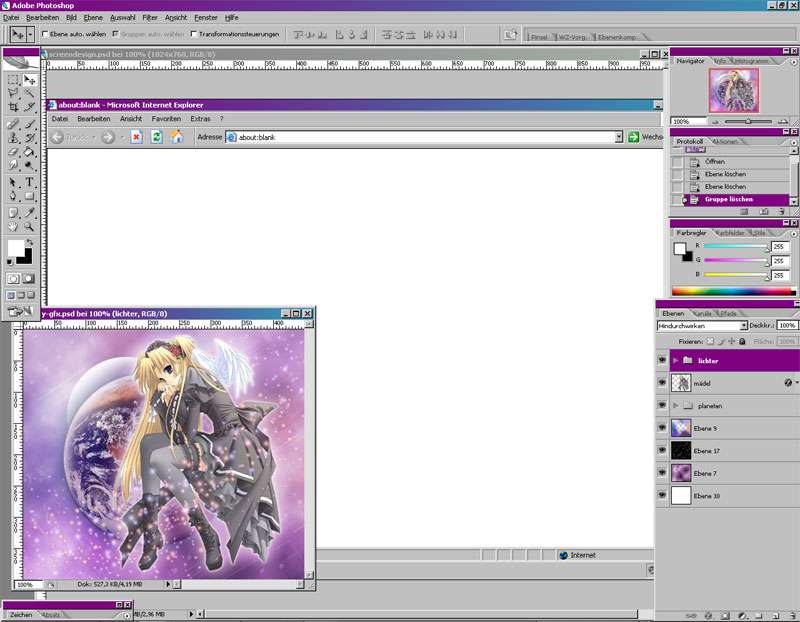Switch to the Aktionen tab
Screen dimensions: 800x622
coord(725,141)
